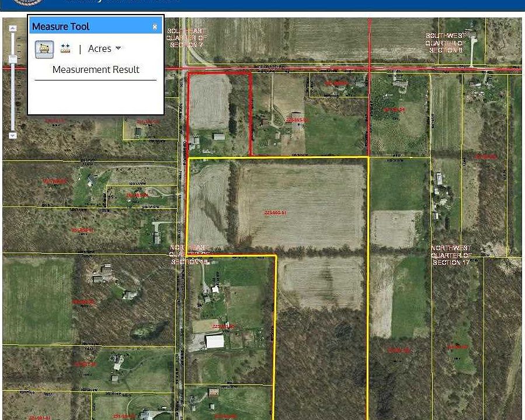This screenshot has height=420, width=525.
Task: Click the Measure Tool title bar
Action: point(96,26)
